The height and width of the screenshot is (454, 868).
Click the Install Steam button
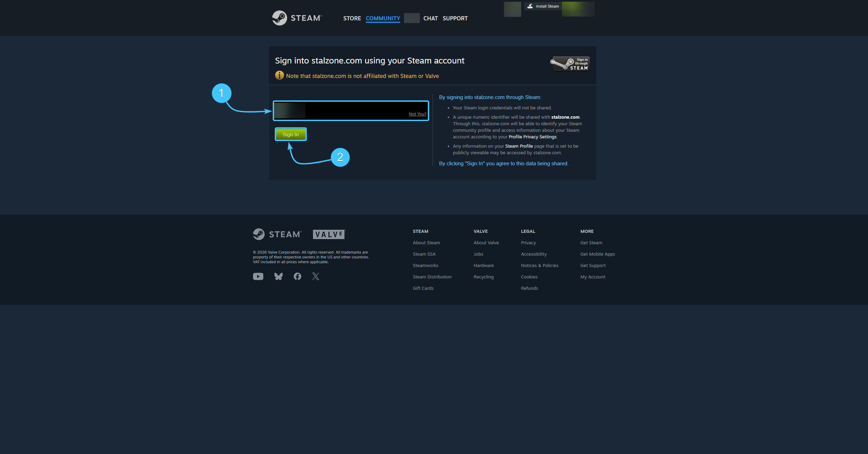543,6
